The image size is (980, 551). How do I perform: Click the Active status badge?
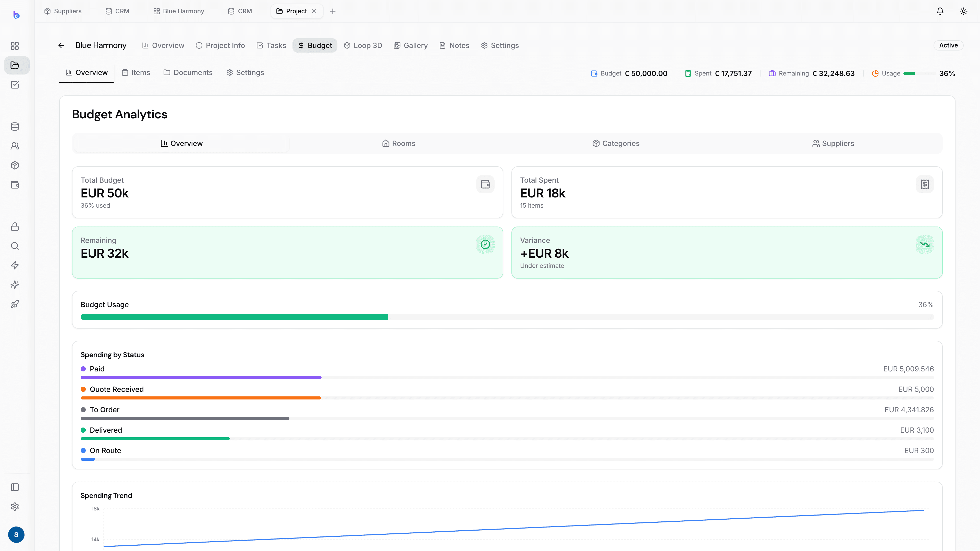coord(948,46)
